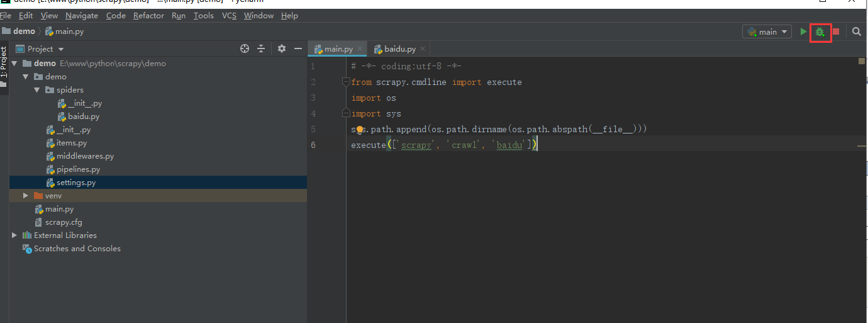
Task: Select middlewares.py in the project tree
Action: click(85, 156)
